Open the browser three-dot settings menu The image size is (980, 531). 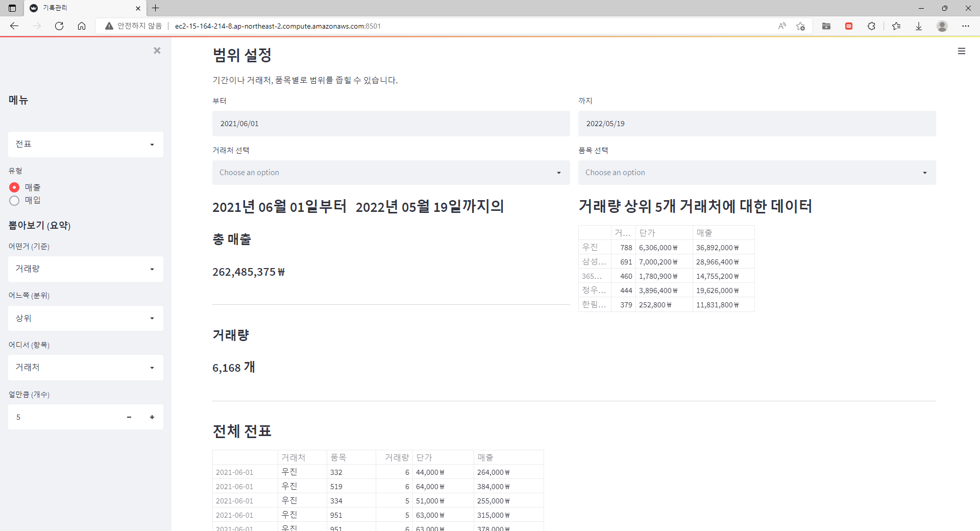pos(966,26)
